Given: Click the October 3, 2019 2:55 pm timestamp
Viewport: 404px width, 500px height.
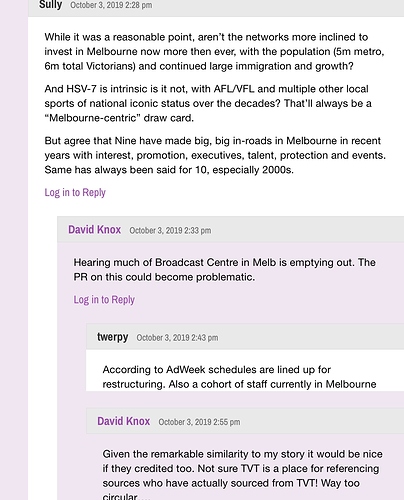Looking at the screenshot, I should click(199, 422).
